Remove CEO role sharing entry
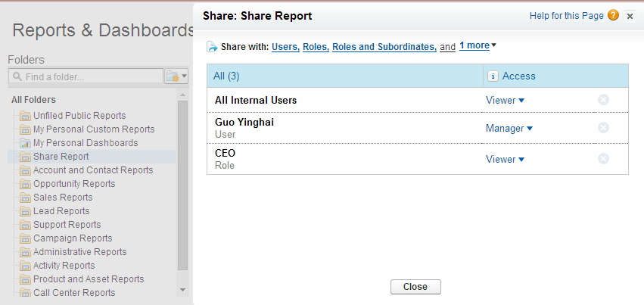 (603, 159)
